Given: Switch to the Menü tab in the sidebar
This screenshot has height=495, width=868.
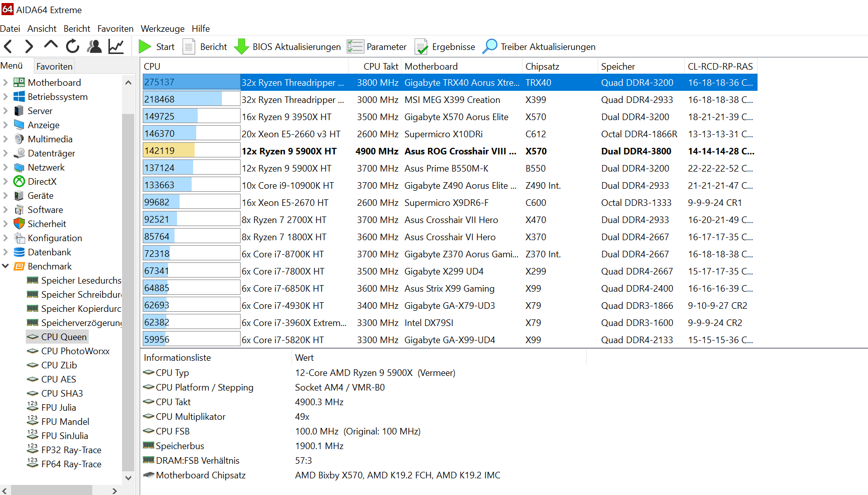Looking at the screenshot, I should [x=12, y=66].
